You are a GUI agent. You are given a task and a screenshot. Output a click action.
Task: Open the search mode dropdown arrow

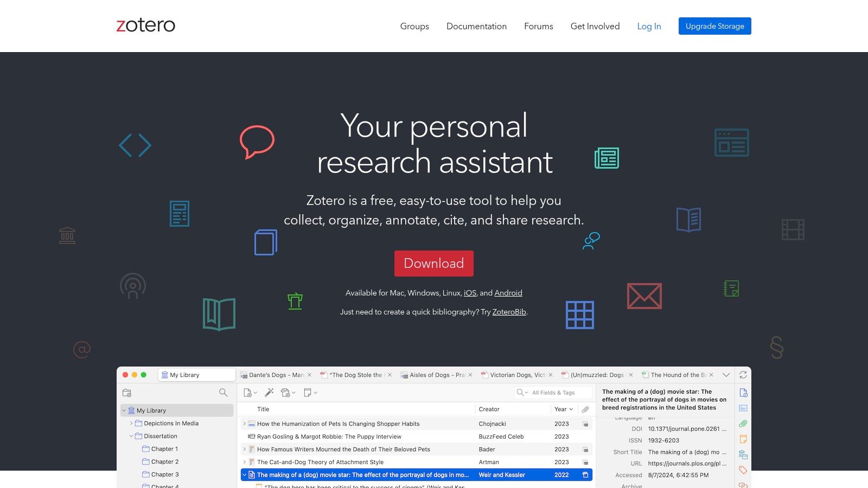[526, 393]
